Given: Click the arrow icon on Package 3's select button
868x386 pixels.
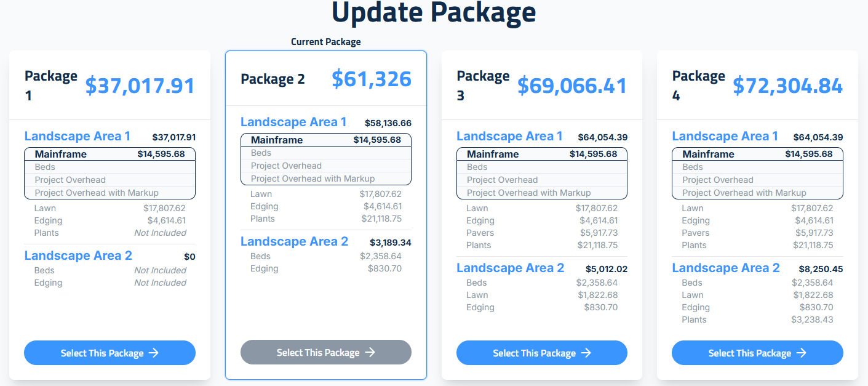Looking at the screenshot, I should (x=586, y=353).
